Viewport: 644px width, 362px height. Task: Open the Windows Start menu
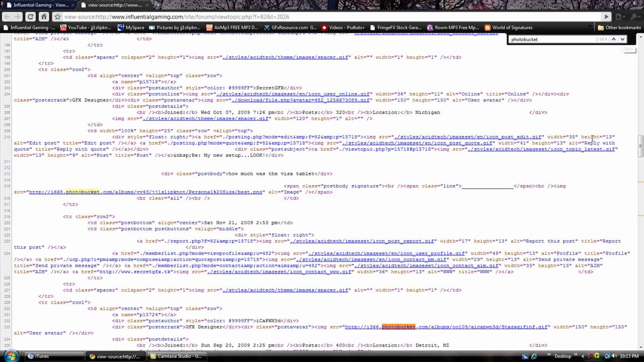click(11, 356)
